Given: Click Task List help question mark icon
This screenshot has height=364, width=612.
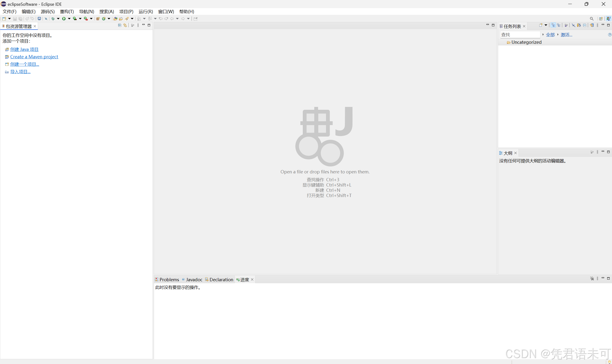Looking at the screenshot, I should click(x=610, y=35).
